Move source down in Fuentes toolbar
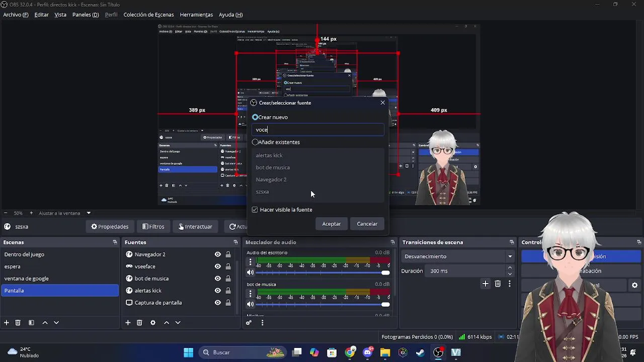644x362 pixels. (178, 323)
